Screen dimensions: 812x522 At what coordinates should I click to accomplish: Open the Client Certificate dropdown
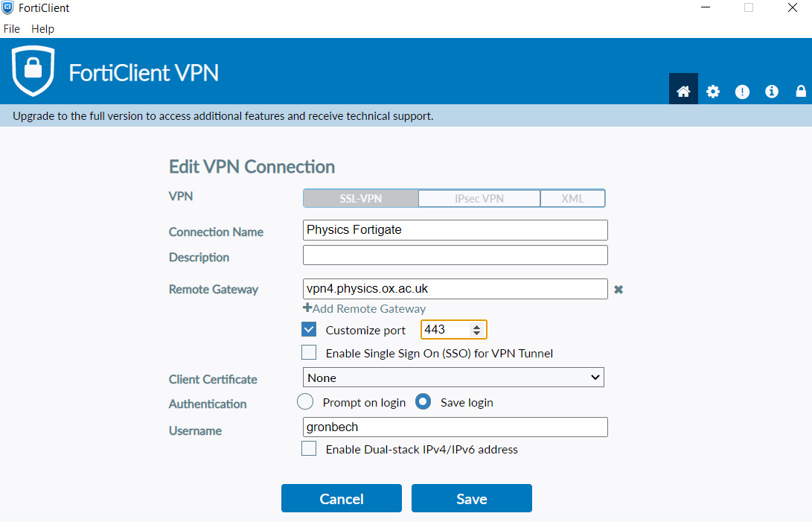click(x=453, y=378)
